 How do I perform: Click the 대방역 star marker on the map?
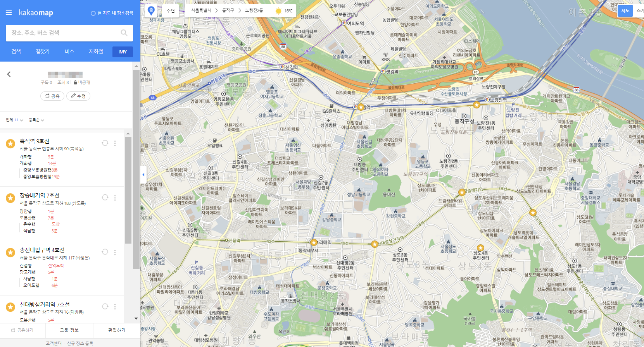361,107
